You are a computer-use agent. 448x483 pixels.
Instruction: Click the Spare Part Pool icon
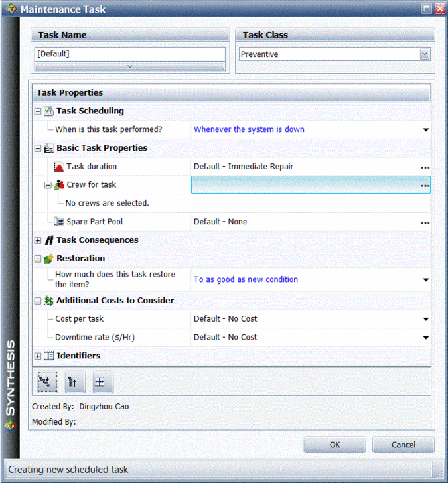(58, 222)
